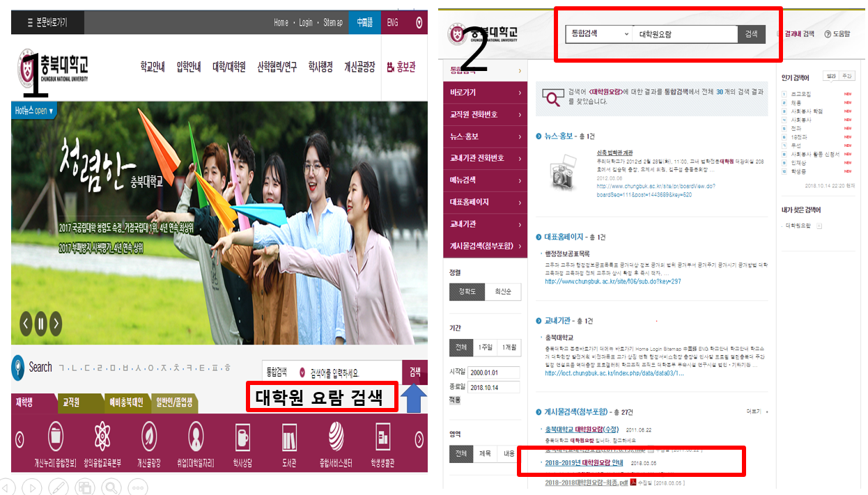This screenshot has height=495, width=868.
Task: Open the 2018-2019년 대학원요람 안내 link
Action: point(585,462)
